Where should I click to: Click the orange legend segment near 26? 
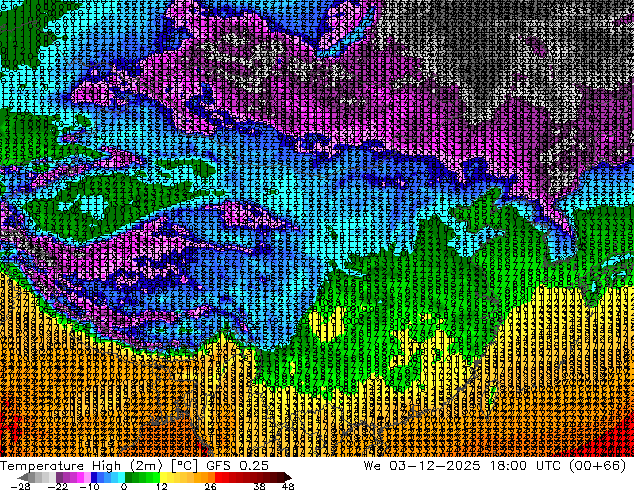pyautogui.click(x=211, y=477)
